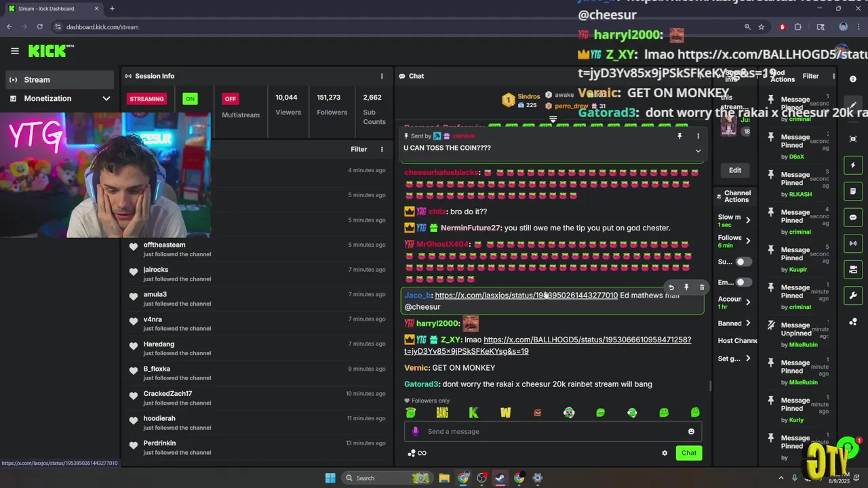Screen dimensions: 868x488
Task: Reload the browser page
Action: point(39,27)
